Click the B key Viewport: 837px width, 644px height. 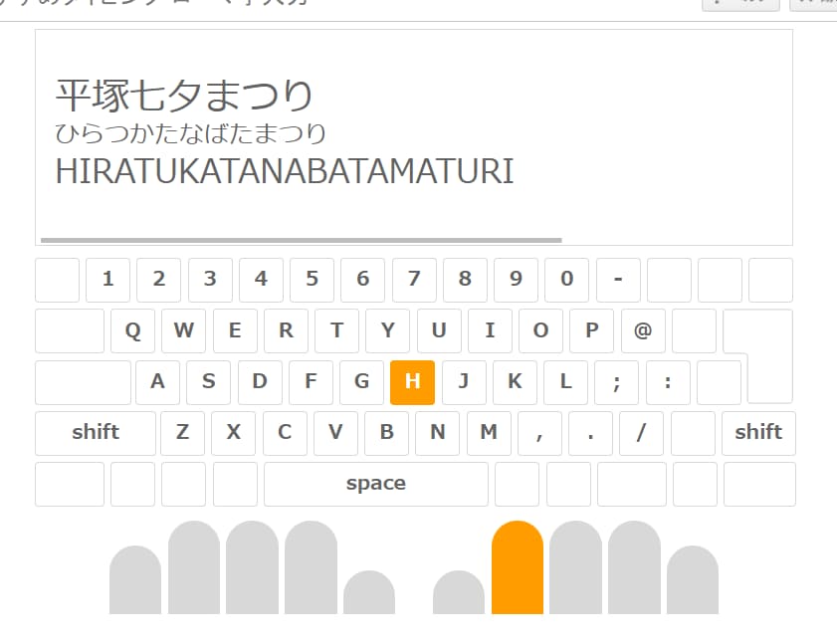tap(386, 433)
